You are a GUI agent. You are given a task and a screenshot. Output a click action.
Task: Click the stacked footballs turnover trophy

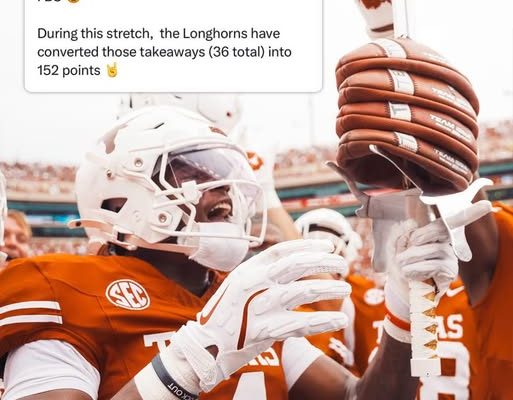408,113
